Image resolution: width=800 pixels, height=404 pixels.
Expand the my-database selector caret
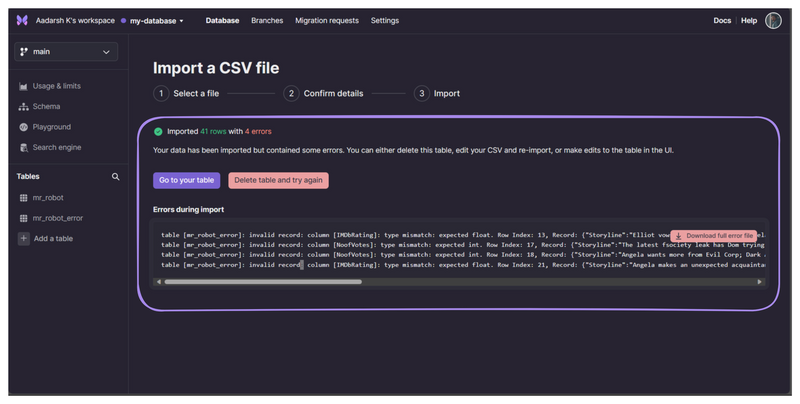coord(181,21)
